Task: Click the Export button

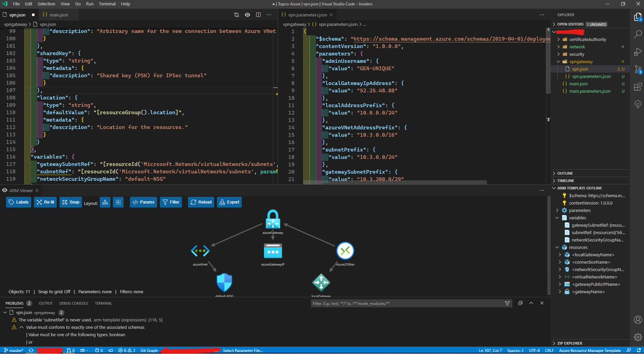Action: 229,202
